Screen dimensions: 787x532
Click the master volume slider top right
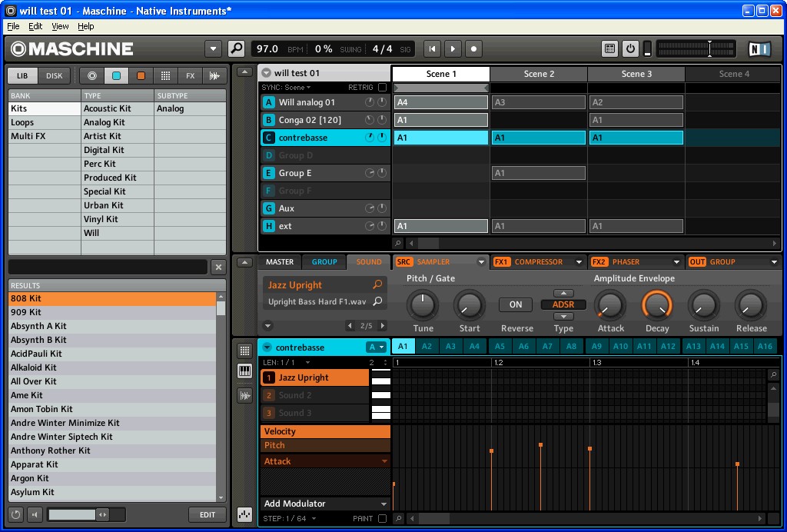(708, 47)
